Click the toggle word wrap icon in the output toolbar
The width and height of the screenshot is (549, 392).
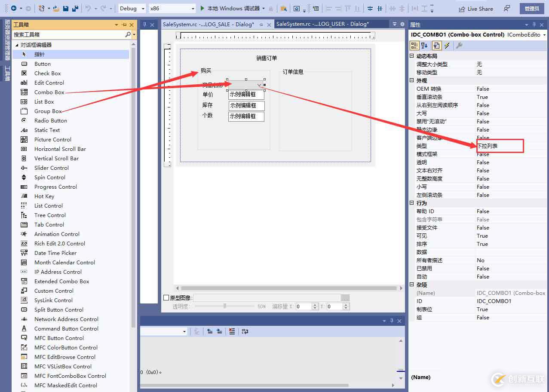pos(245,331)
